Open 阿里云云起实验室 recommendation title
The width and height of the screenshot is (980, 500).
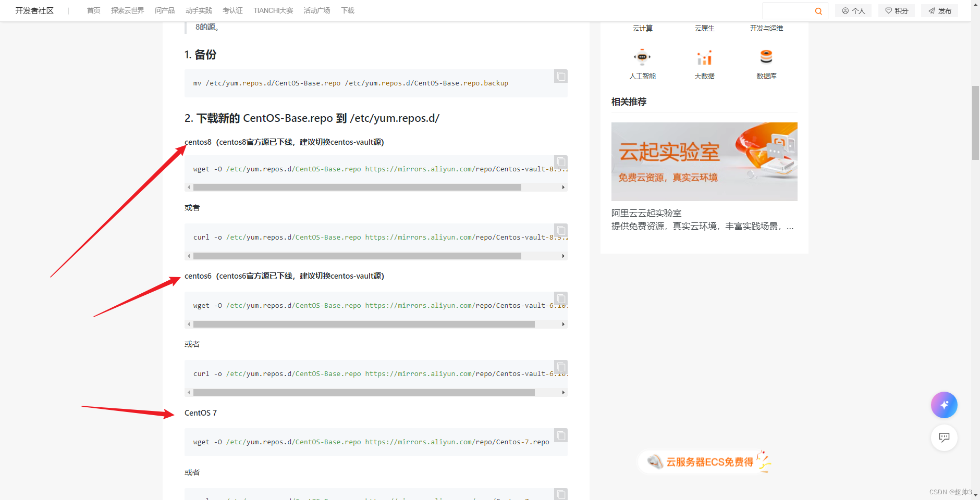click(x=646, y=213)
